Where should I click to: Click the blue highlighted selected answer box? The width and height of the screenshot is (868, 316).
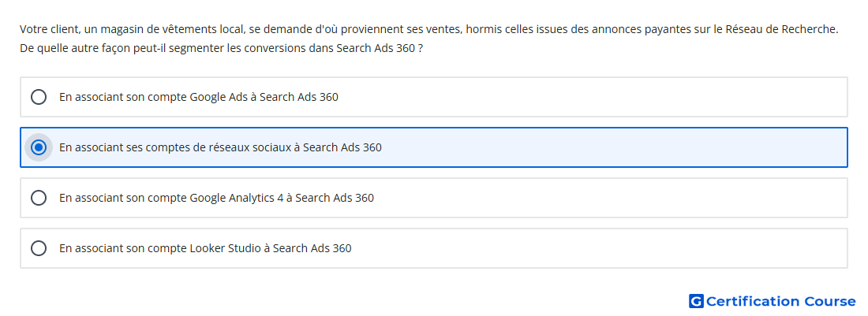pos(434,147)
